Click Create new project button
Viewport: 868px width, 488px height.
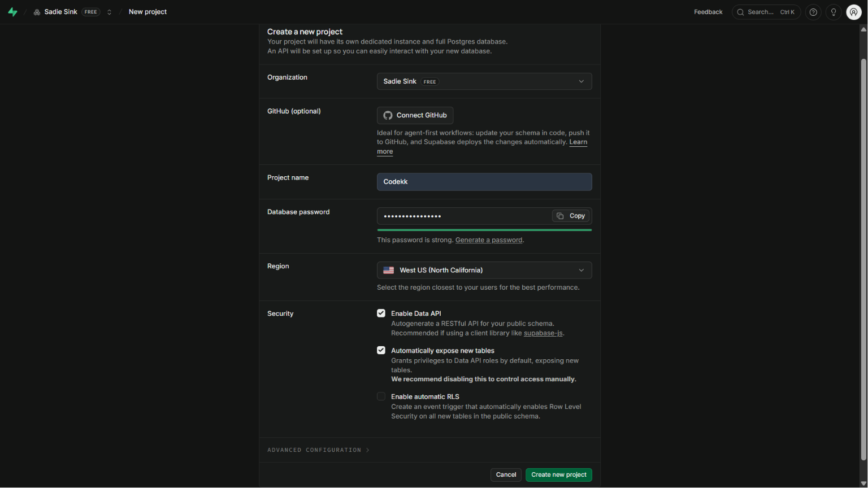(559, 475)
